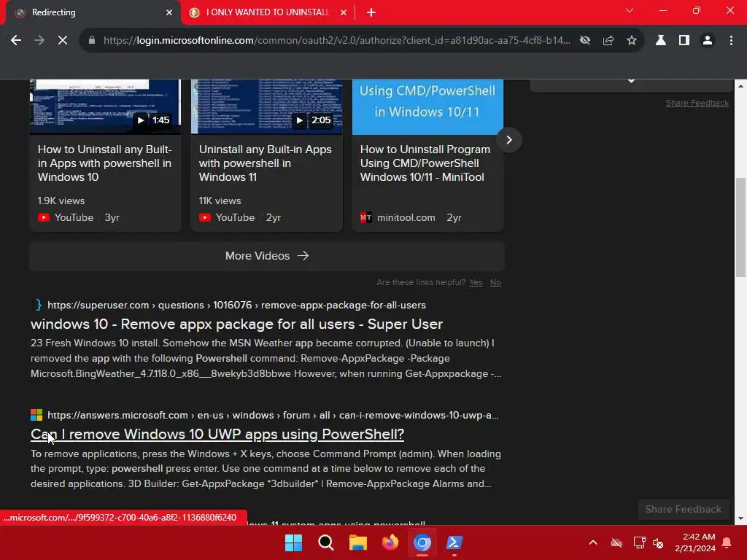Open File Explorer from taskbar
This screenshot has height=560, width=747.
coord(357,542)
